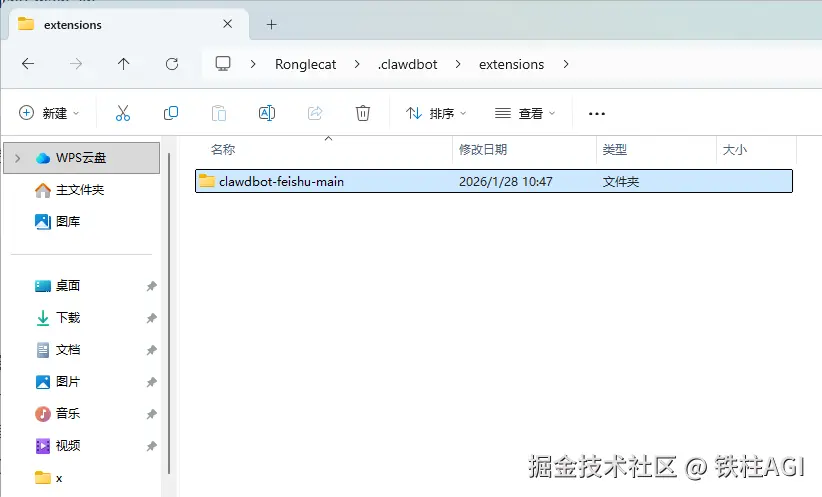Viewport: 822px width, 497px height.
Task: Select the clawdbot-feishu-main folder name
Action: tap(281, 182)
